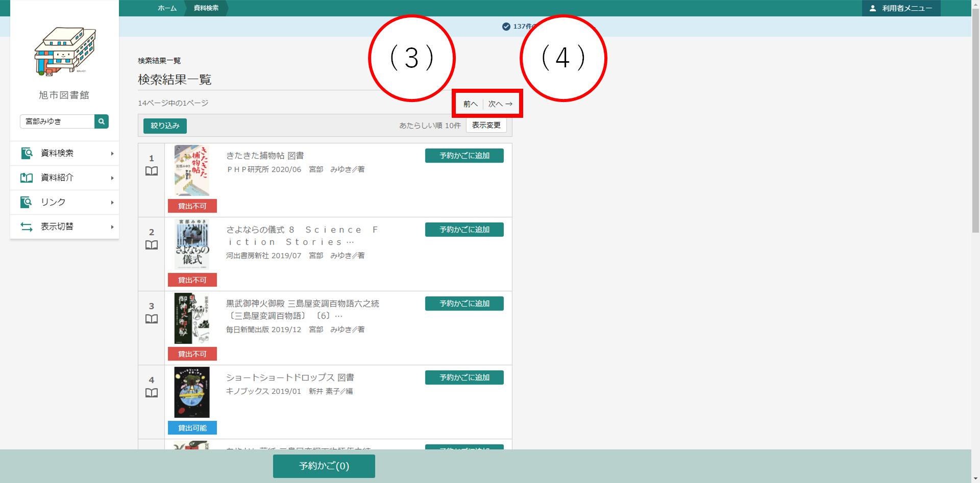Click the キノブックス 2019/01 publisher text

[264, 391]
